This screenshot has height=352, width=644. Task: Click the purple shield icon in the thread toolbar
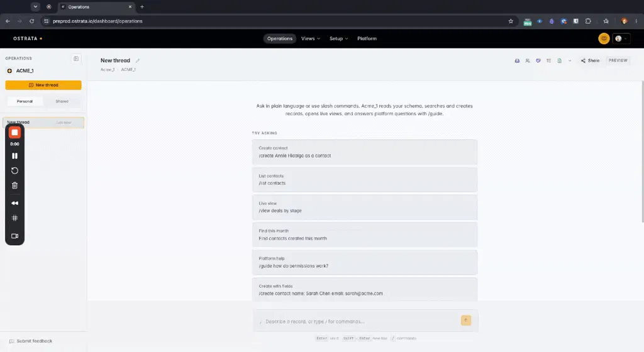538,61
